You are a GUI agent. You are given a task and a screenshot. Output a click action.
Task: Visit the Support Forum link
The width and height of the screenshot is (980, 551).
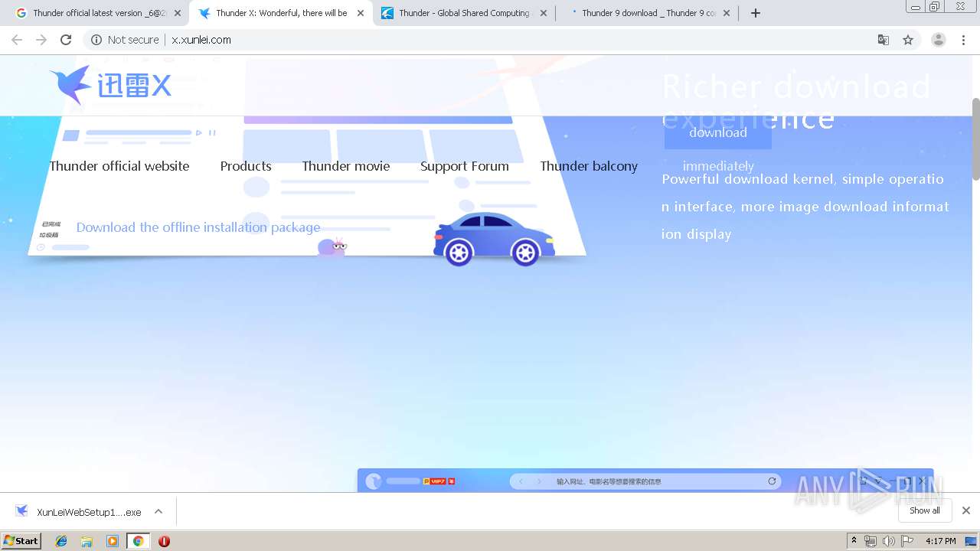tap(465, 166)
